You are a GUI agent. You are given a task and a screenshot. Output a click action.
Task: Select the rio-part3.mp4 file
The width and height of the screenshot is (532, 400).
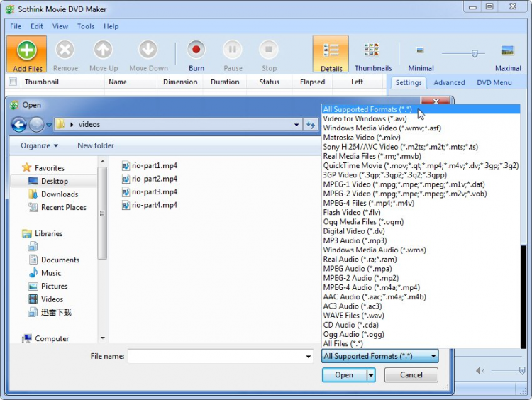[x=154, y=192]
